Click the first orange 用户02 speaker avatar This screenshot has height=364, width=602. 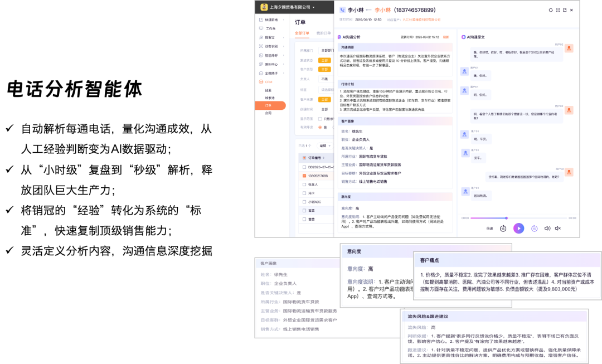(569, 48)
